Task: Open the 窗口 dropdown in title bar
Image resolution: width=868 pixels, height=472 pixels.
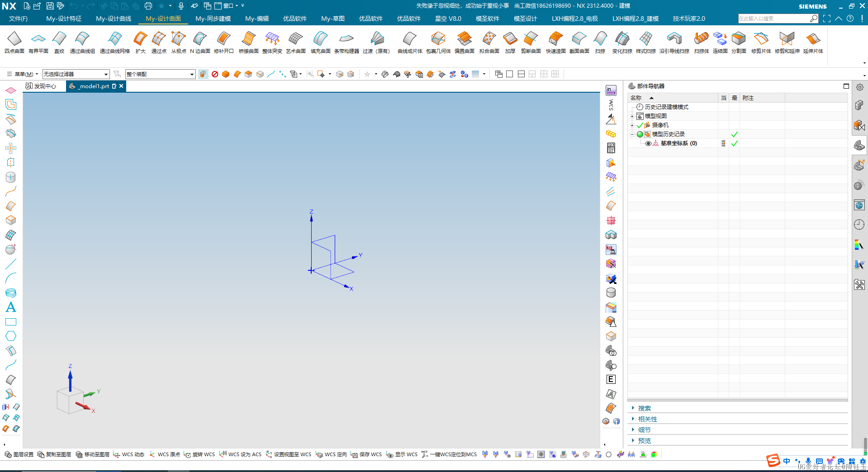Action: tap(226, 6)
